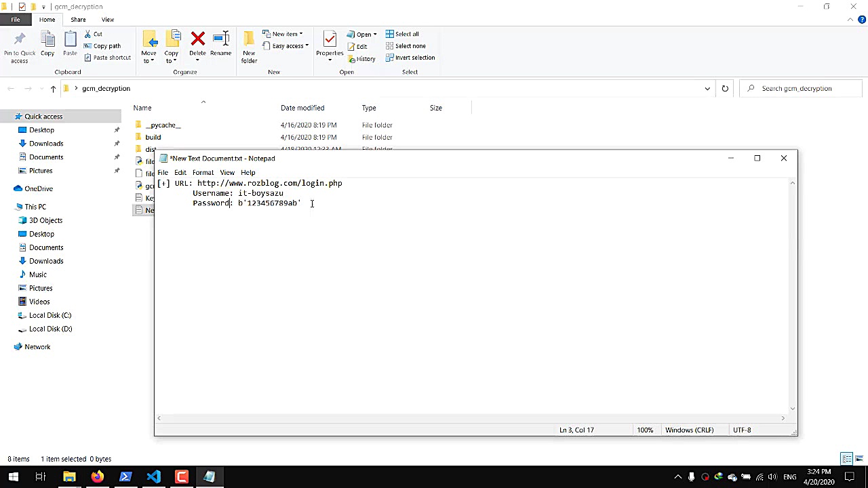Image resolution: width=868 pixels, height=488 pixels.
Task: Show hidden system tray icons
Action: tap(677, 477)
